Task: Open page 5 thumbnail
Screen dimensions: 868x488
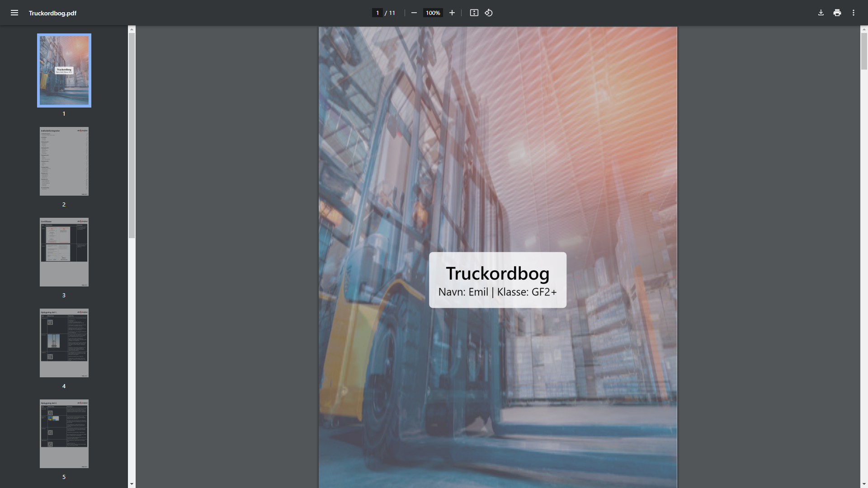Action: (x=64, y=434)
